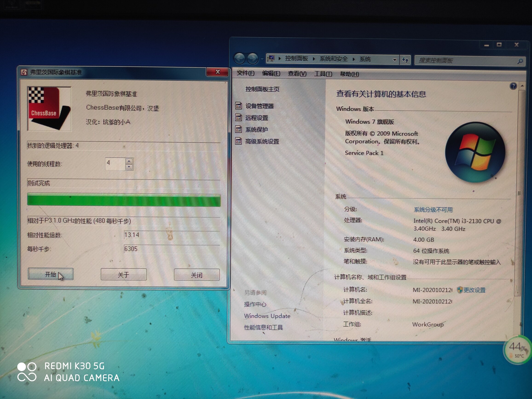Viewport: 532px width, 399px height.
Task: Click the Remote Settings (远程设置) sidebar icon
Action: [x=238, y=117]
